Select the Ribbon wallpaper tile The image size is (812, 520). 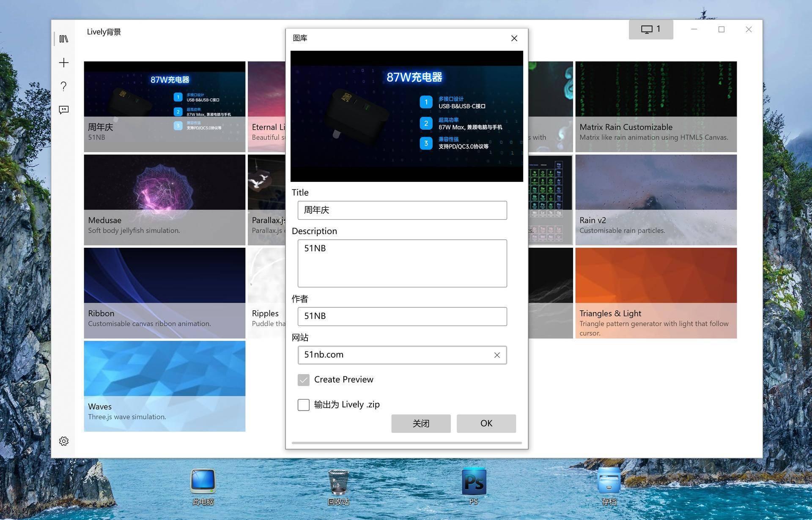click(165, 293)
